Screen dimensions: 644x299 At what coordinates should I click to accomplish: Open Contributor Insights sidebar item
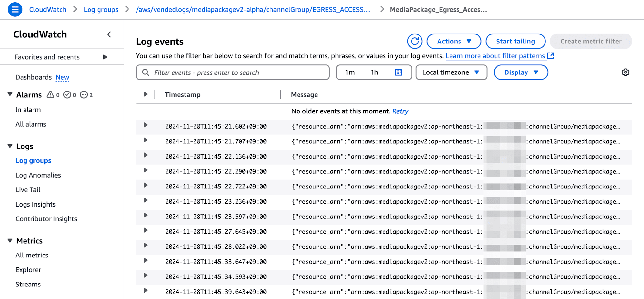point(46,219)
